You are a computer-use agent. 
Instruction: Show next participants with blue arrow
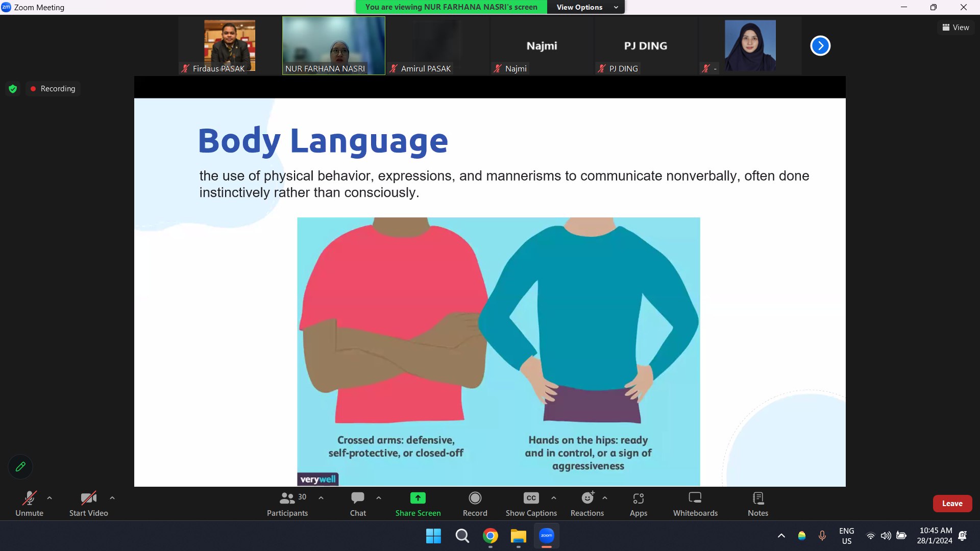[820, 46]
